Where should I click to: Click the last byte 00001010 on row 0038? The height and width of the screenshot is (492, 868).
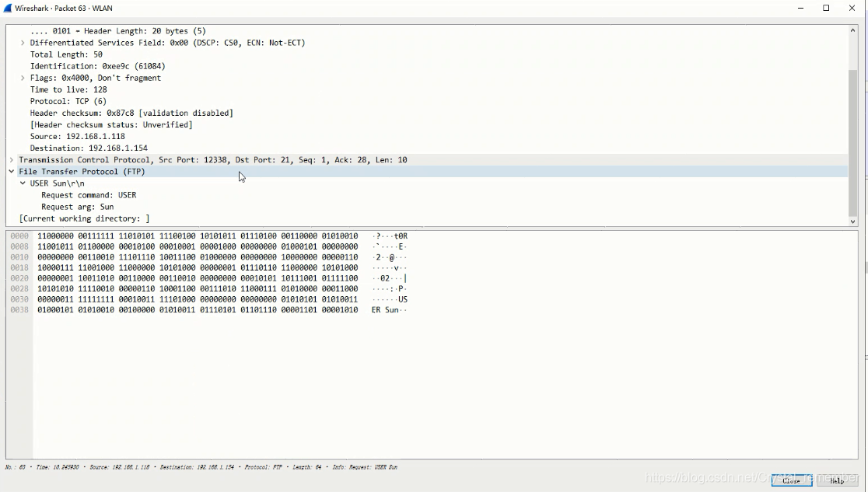click(x=340, y=309)
